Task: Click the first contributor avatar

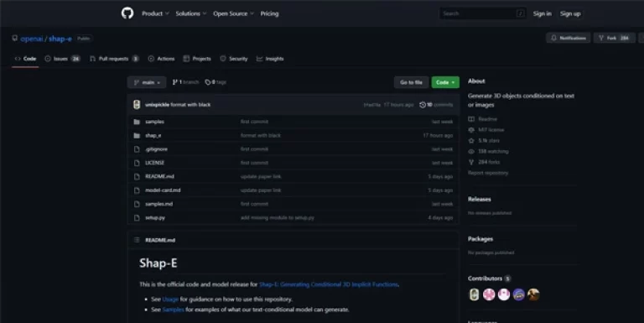Action: (474, 294)
